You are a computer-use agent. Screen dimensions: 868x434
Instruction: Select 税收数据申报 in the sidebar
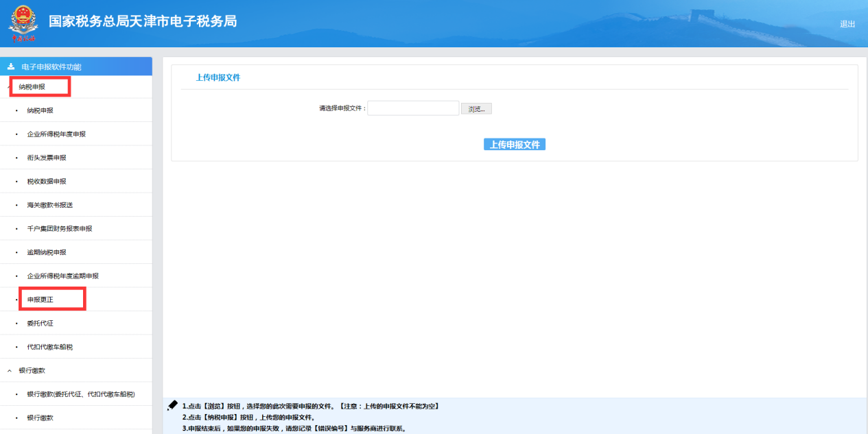point(47,182)
